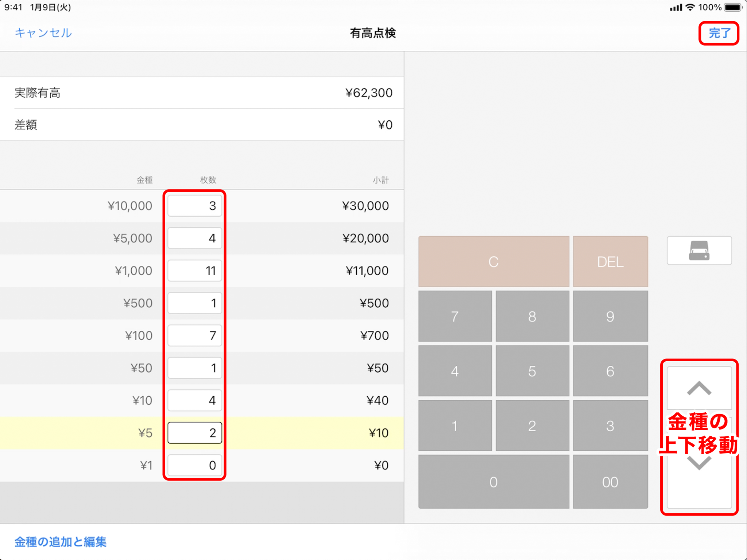Select the ¥500 count field
This screenshot has height=560, width=747.
(195, 303)
